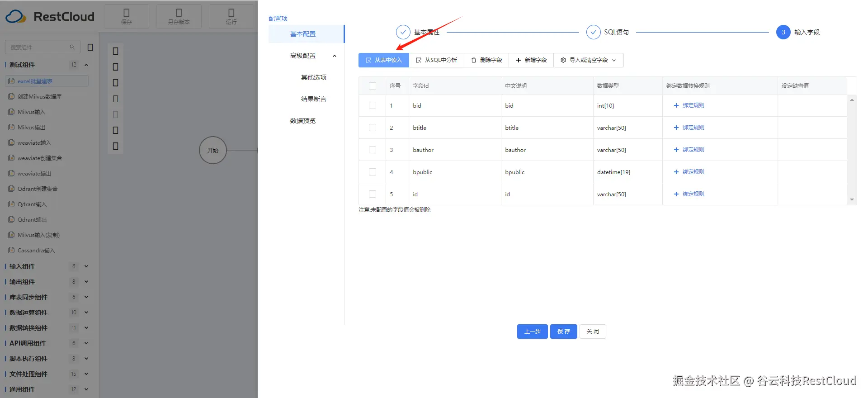This screenshot has height=398, width=868.
Task: Select weaviate输出 component icon
Action: [x=11, y=173]
